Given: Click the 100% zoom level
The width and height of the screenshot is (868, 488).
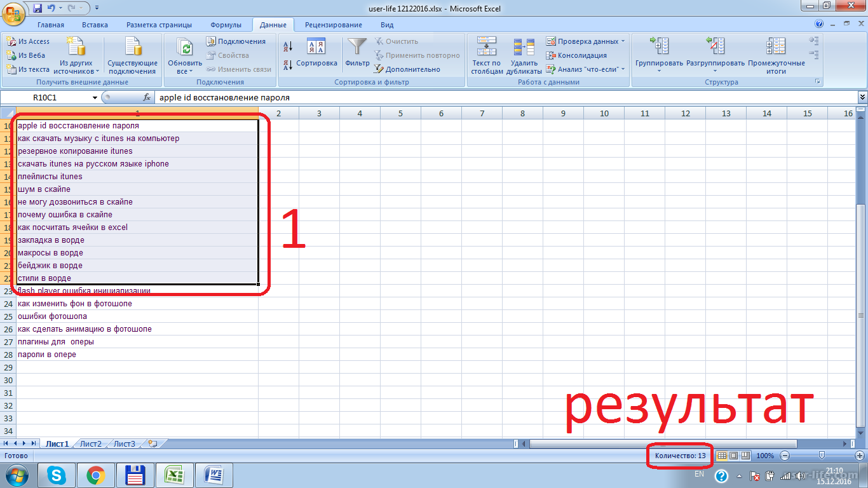Looking at the screenshot, I should click(765, 456).
